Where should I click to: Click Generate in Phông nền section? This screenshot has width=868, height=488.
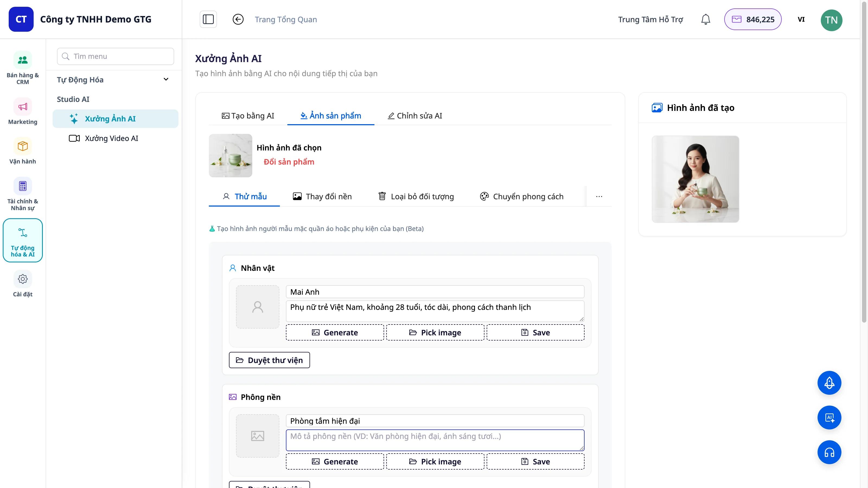point(335,461)
